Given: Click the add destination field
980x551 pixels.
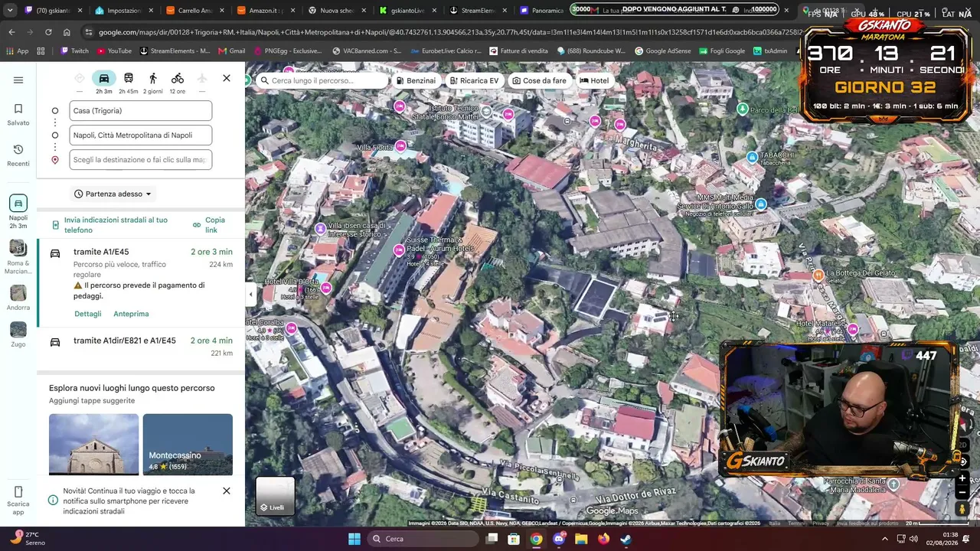Looking at the screenshot, I should pyautogui.click(x=141, y=160).
